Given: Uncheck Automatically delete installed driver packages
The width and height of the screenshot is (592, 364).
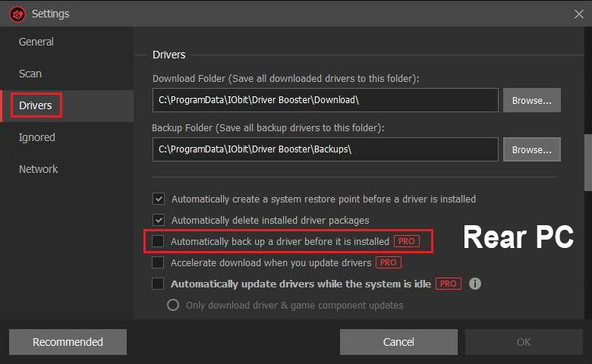Looking at the screenshot, I should [159, 220].
